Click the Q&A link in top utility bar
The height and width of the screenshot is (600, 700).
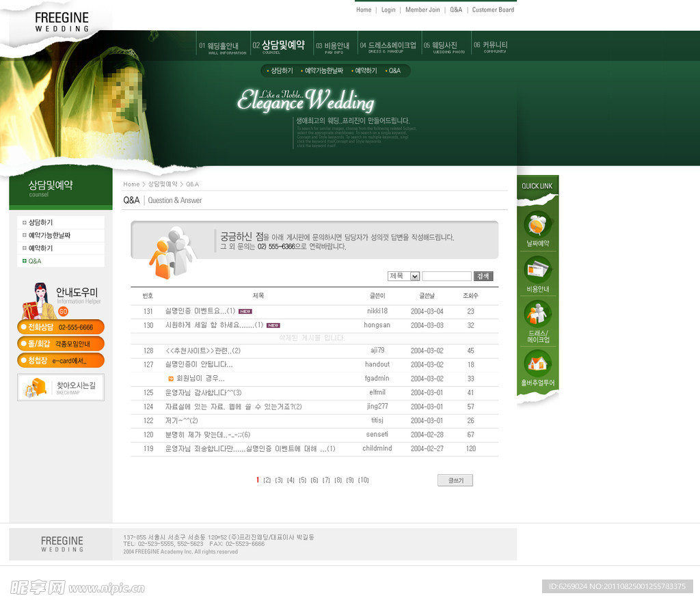tap(456, 10)
